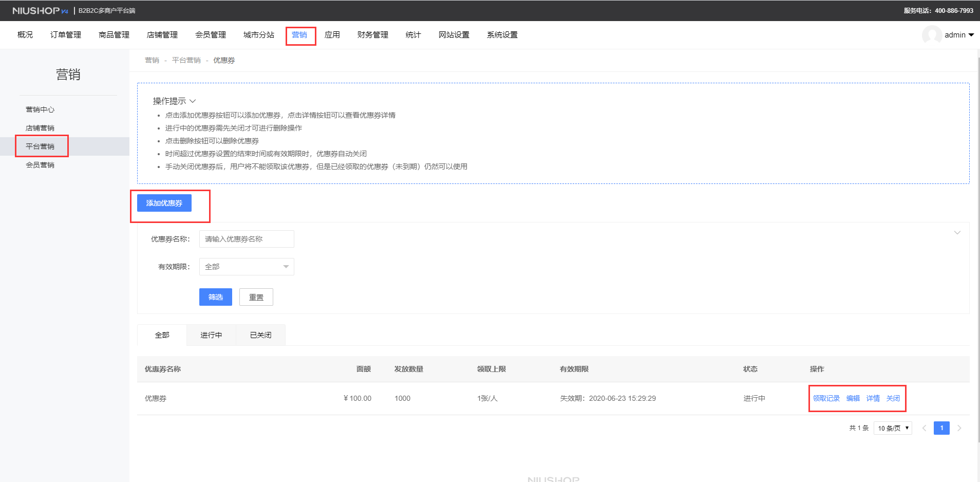Open the 概况 overview menu
Screen dimensions: 980x482
point(25,35)
